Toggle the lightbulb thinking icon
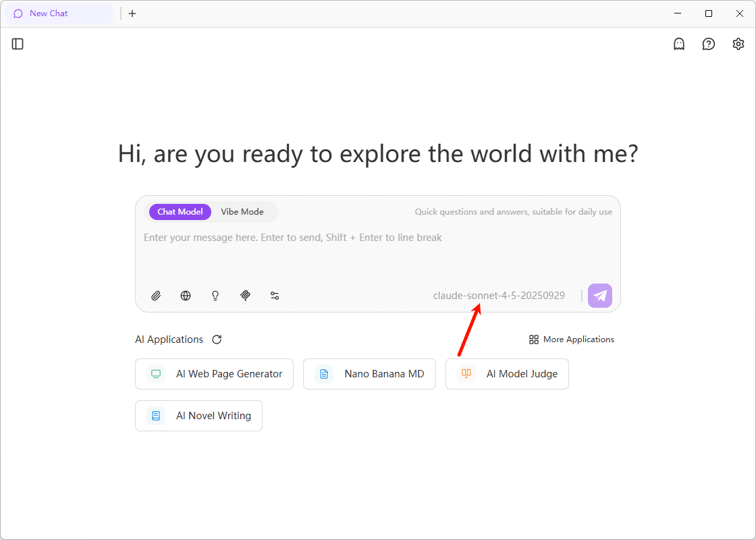The height and width of the screenshot is (540, 756). (x=215, y=296)
